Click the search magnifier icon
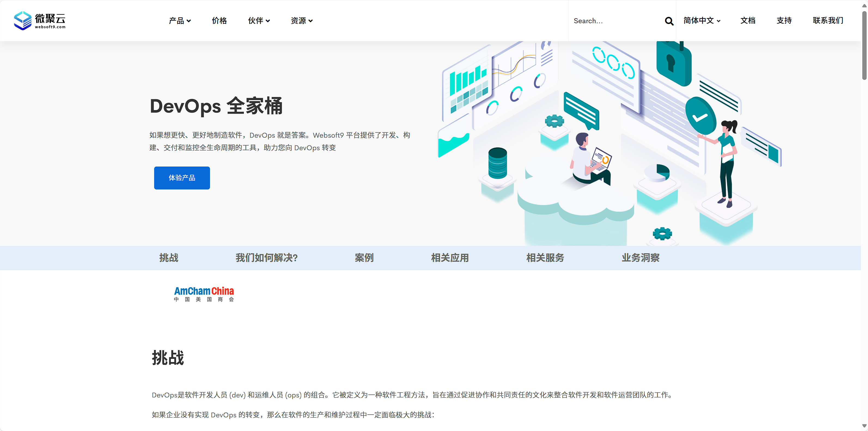This screenshot has width=868, height=431. (x=669, y=21)
